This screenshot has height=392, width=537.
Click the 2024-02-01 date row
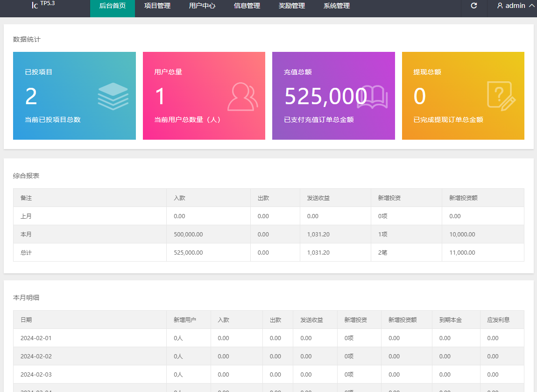point(268,338)
